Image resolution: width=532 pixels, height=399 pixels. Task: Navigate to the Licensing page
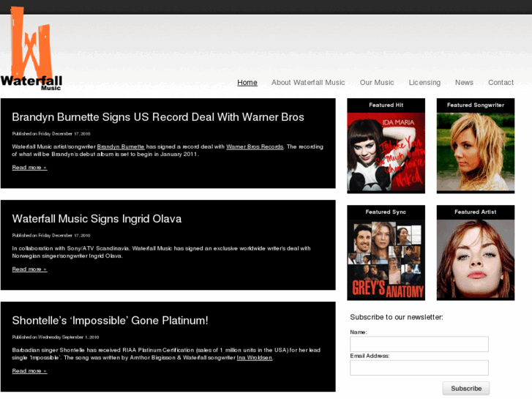tap(424, 83)
